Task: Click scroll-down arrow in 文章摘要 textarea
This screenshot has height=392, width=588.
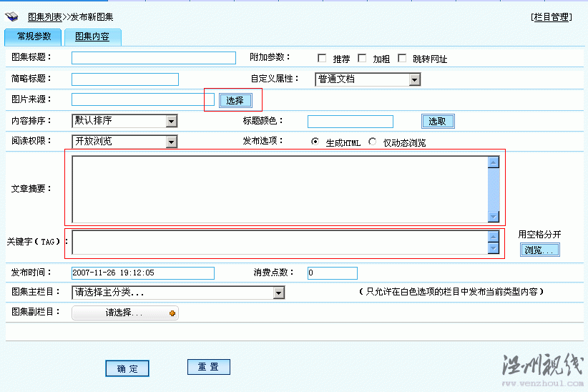Action: click(x=493, y=216)
